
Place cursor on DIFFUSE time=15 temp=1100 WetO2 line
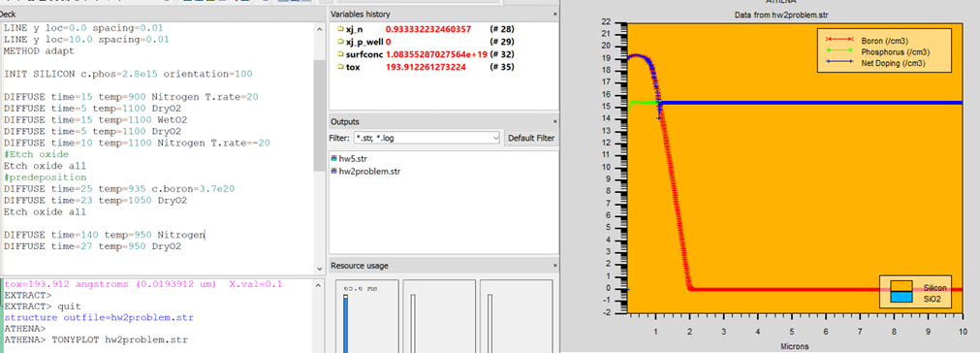point(95,119)
